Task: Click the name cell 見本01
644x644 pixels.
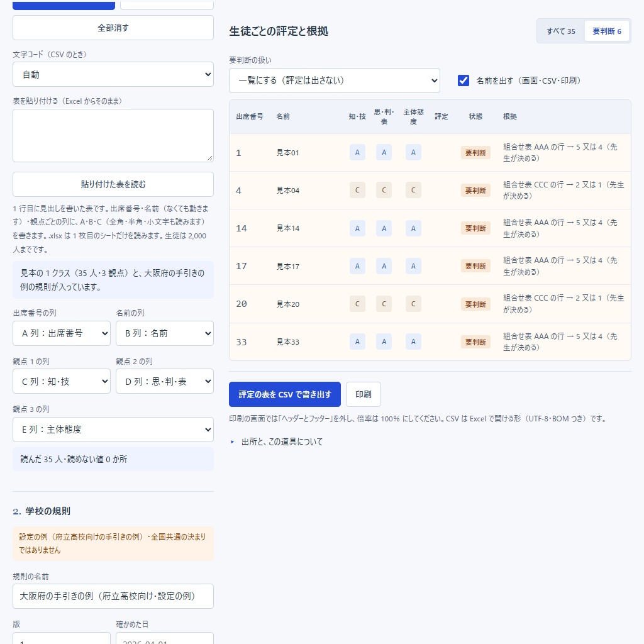Action: 287,153
